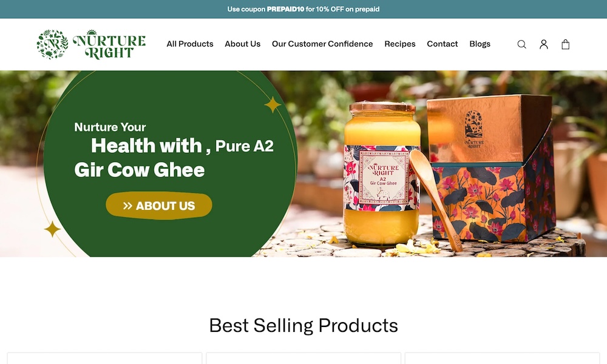Click the PREPAID10 coupon announcement bar
This screenshot has width=607, height=364.
pos(303,9)
